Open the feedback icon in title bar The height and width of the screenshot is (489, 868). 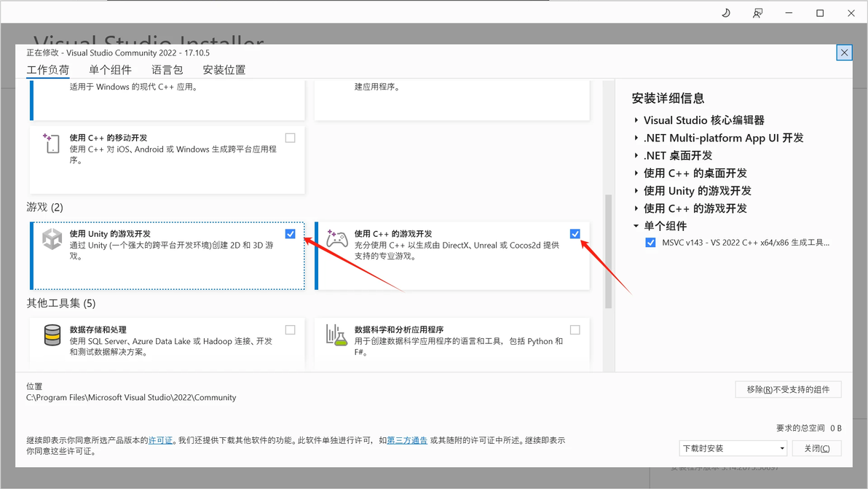point(757,12)
